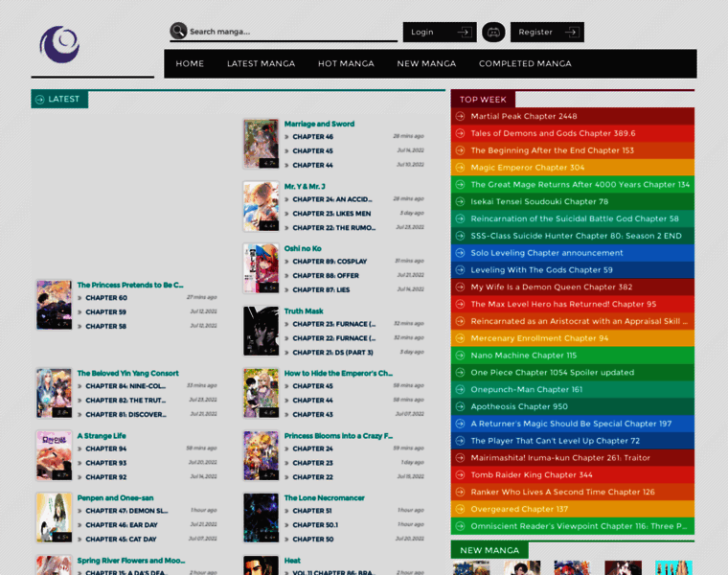Open Omniscient Reader's Viewpoint Chapter 116 entry

click(x=573, y=526)
